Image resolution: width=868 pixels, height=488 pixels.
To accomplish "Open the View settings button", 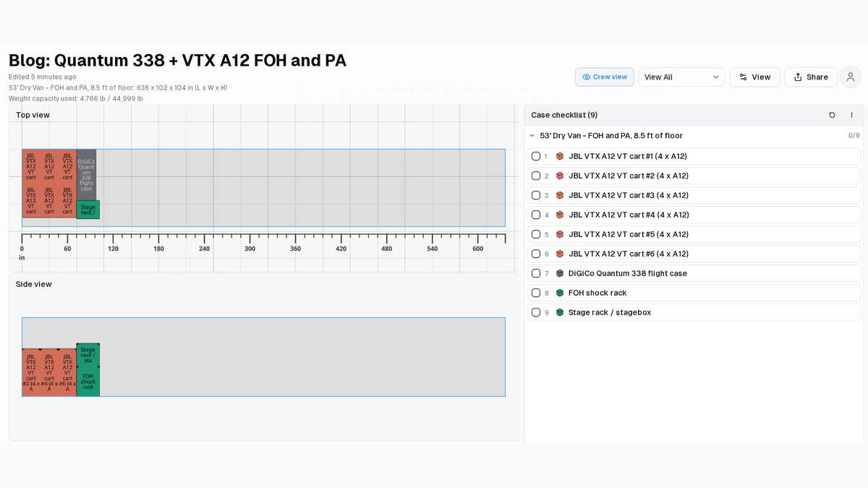I will click(754, 77).
